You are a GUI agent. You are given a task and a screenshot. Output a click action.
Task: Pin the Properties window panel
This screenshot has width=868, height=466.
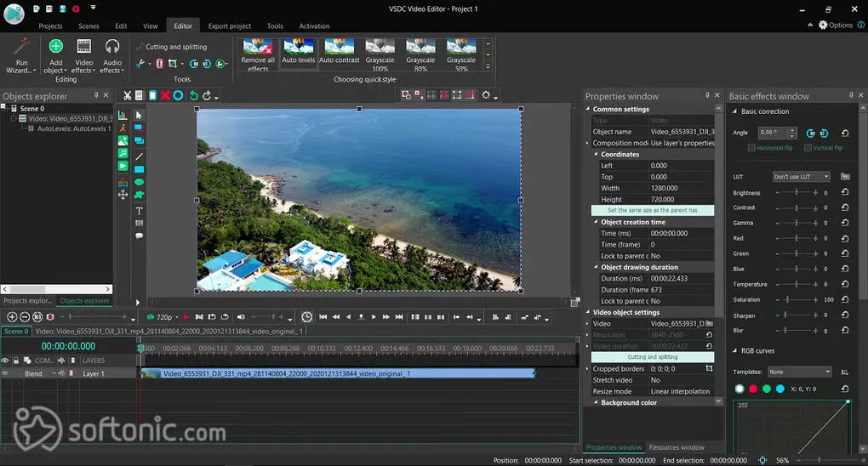coord(707,95)
